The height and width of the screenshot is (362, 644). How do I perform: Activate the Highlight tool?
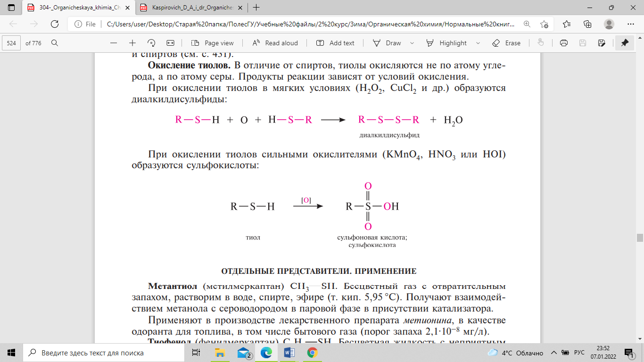click(x=446, y=43)
